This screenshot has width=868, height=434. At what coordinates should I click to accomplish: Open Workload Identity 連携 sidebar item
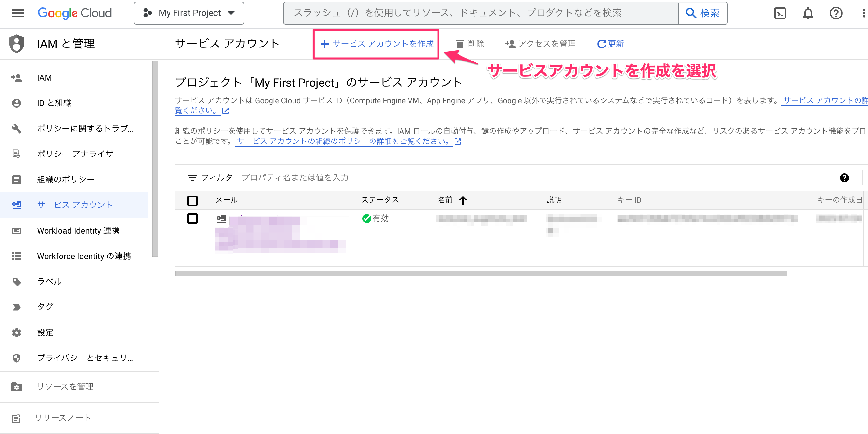[74, 230]
